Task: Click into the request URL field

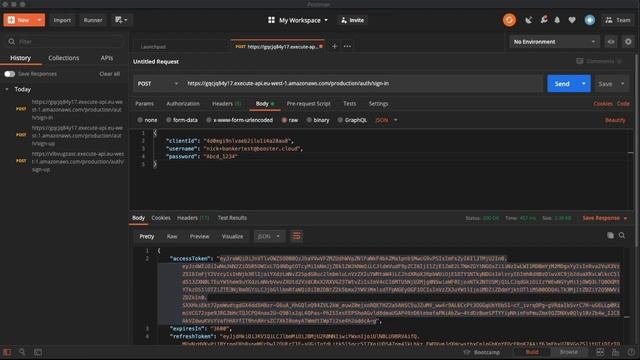Action: (363, 83)
